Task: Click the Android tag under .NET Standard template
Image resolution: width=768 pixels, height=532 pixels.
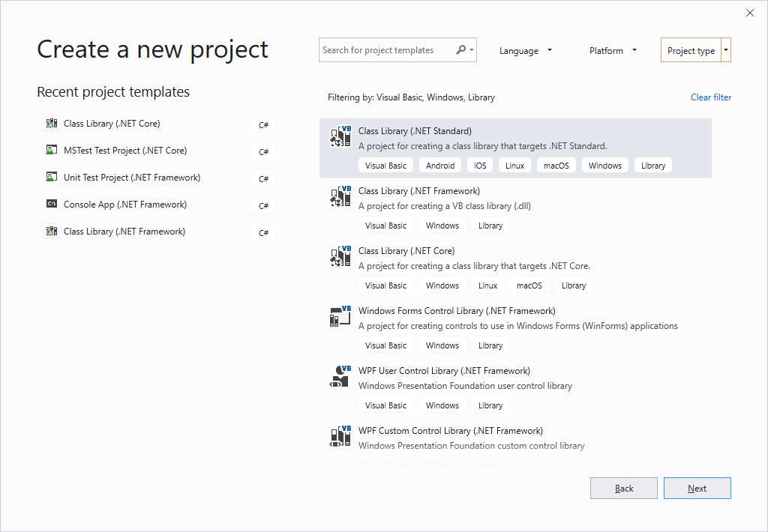Action: [x=439, y=165]
